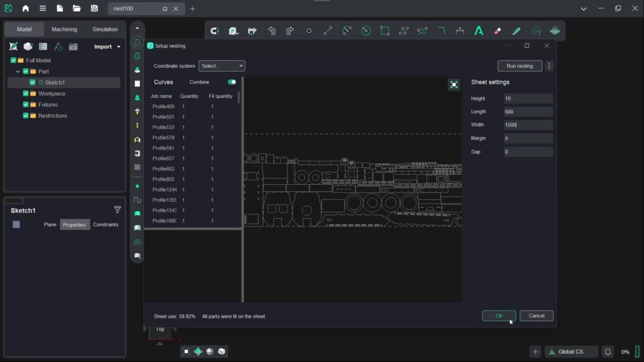Screen dimensions: 644x362
Task: Switch to the Simulation tab
Action: point(105,29)
